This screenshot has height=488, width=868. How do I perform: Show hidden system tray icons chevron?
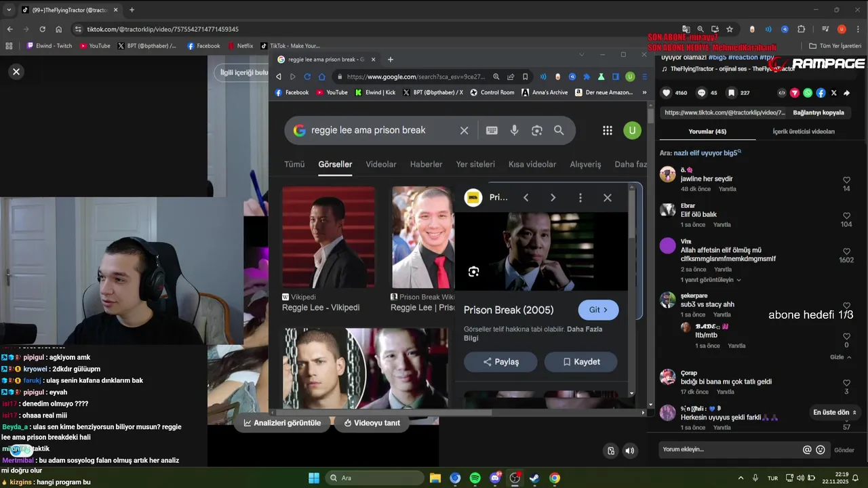tap(741, 478)
